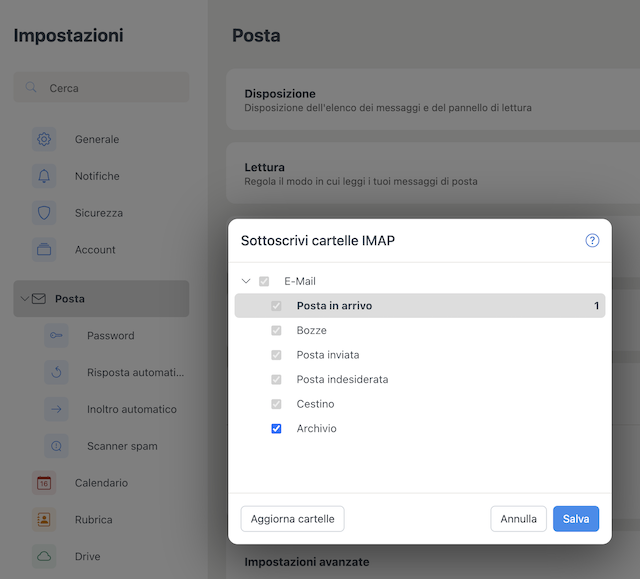
Task: Collapse the Posta settings section chevron
Action: (x=24, y=299)
